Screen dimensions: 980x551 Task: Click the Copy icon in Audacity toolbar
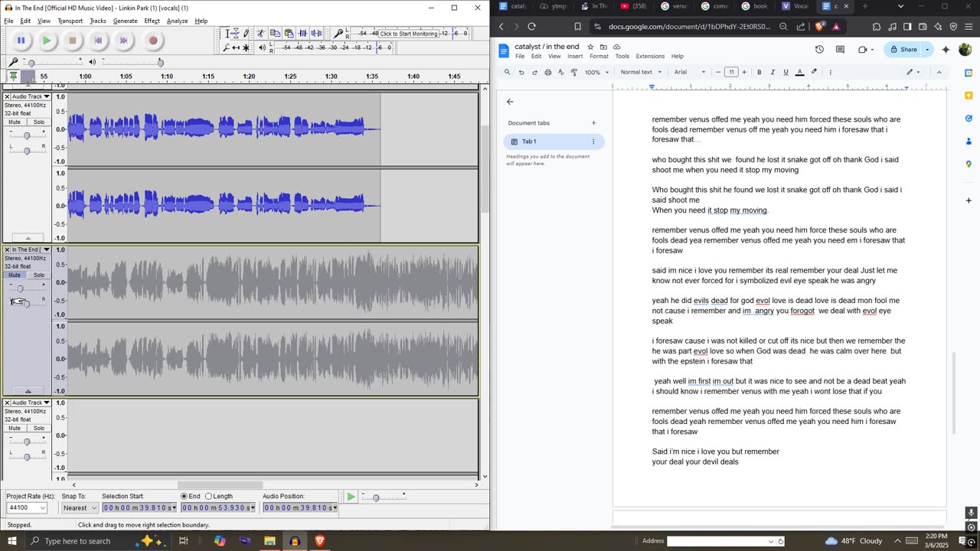tap(275, 34)
